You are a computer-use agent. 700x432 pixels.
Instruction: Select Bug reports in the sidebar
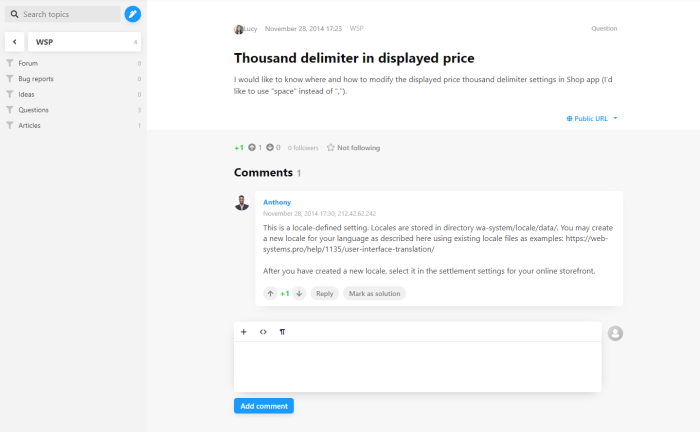34,78
